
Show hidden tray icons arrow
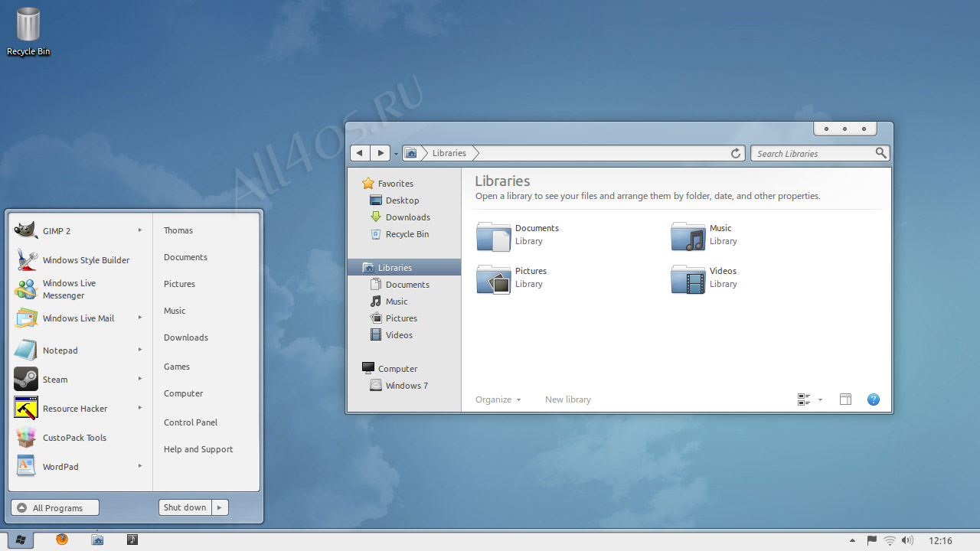click(852, 541)
